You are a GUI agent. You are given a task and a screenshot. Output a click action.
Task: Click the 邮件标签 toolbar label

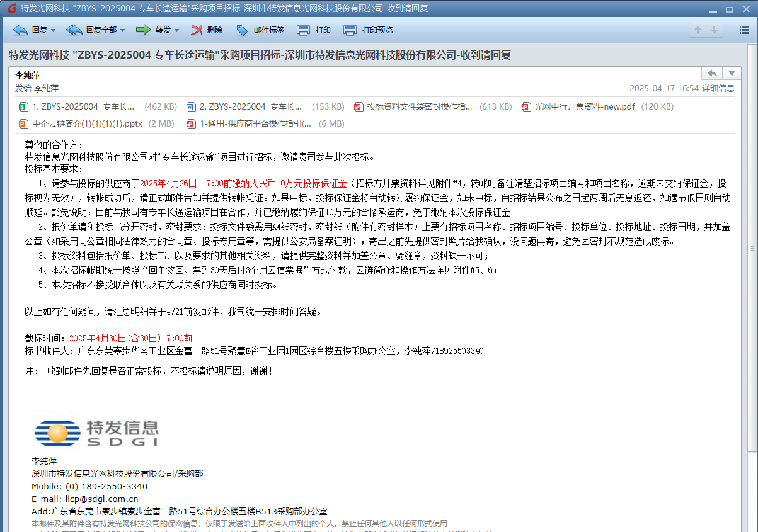(x=269, y=30)
